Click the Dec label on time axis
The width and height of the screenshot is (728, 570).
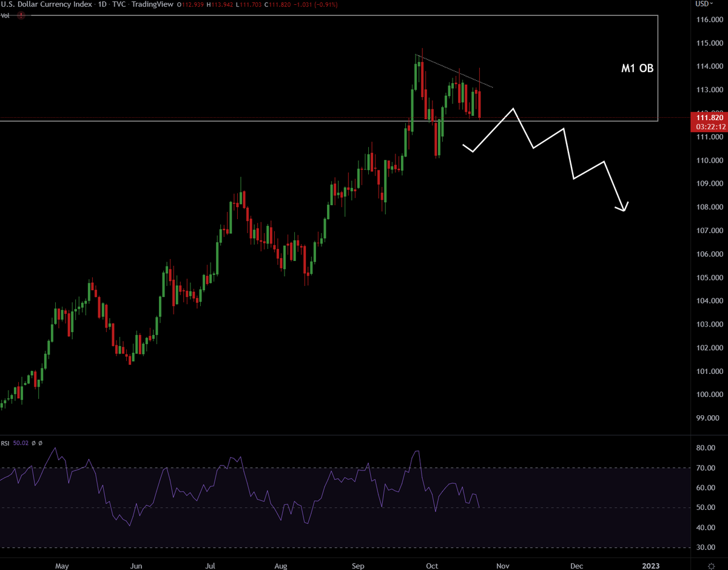[x=577, y=566]
